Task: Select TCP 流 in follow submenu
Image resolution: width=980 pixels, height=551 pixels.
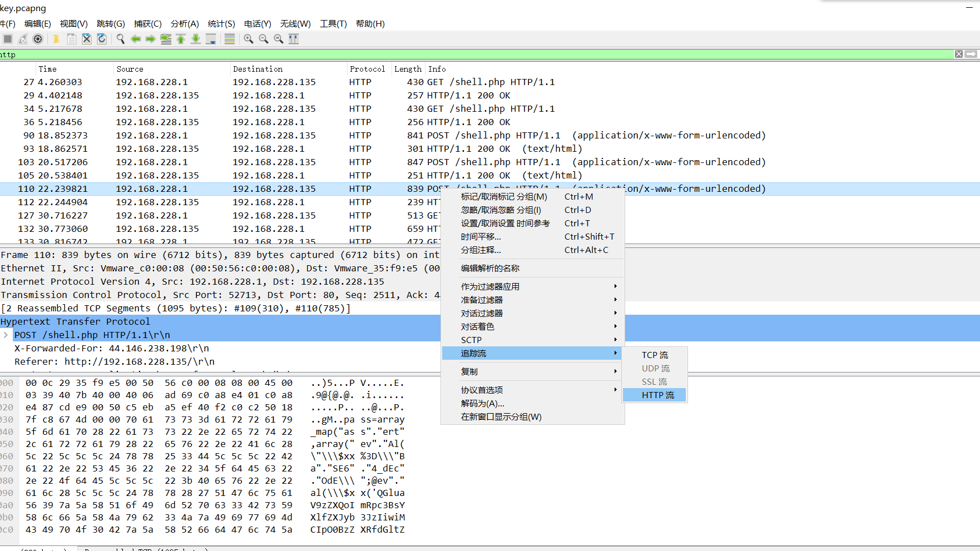Action: point(655,355)
